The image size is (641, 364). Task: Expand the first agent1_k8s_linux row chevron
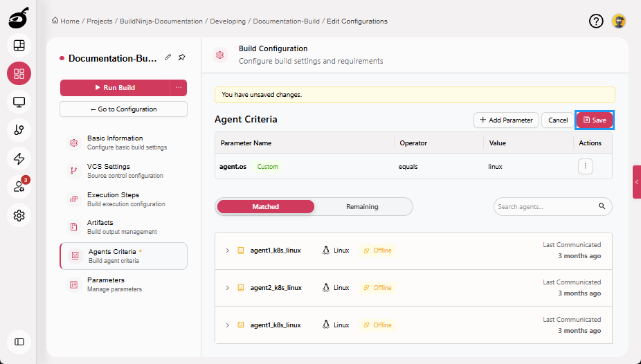[x=227, y=251]
